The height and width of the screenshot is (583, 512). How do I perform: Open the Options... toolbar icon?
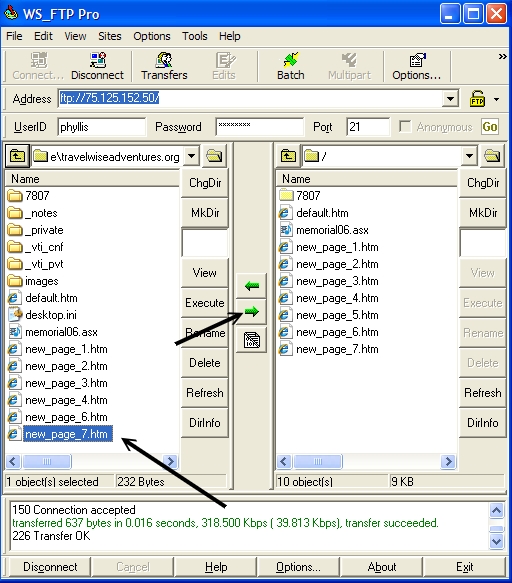tap(416, 66)
